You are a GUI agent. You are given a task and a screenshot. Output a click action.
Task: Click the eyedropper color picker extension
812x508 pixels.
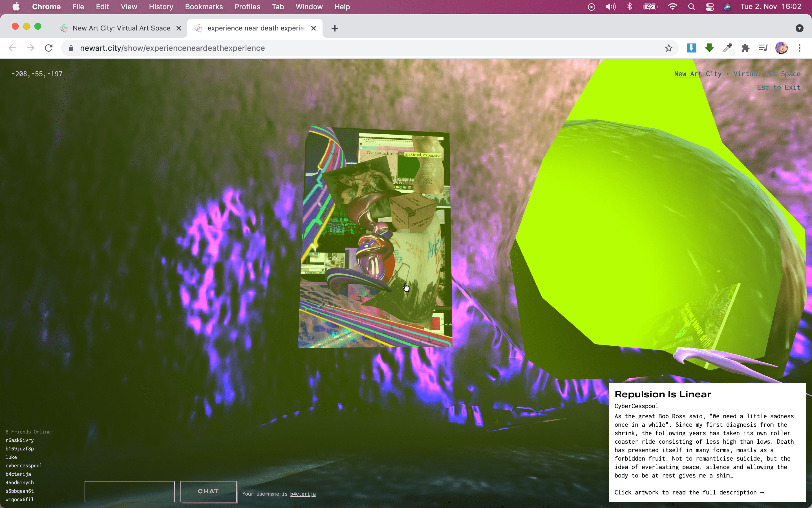[x=727, y=48]
